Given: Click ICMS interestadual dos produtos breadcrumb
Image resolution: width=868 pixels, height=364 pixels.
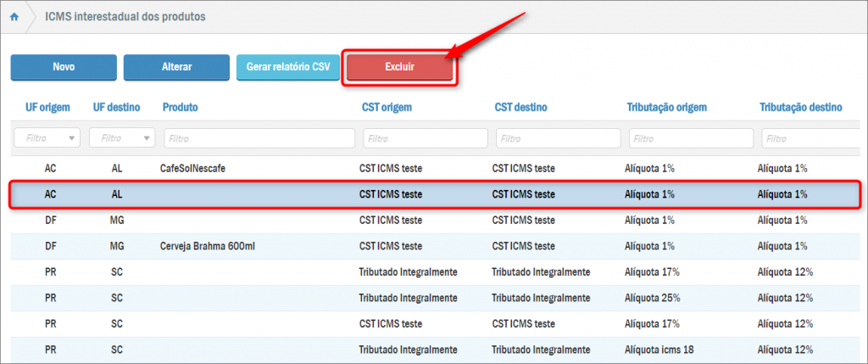Looking at the screenshot, I should click(x=125, y=16).
